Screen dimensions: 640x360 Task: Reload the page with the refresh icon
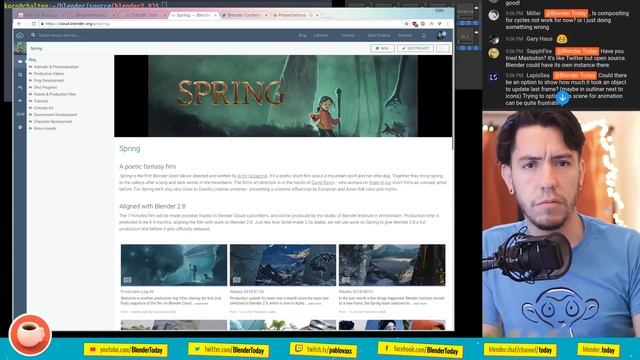tap(34, 24)
